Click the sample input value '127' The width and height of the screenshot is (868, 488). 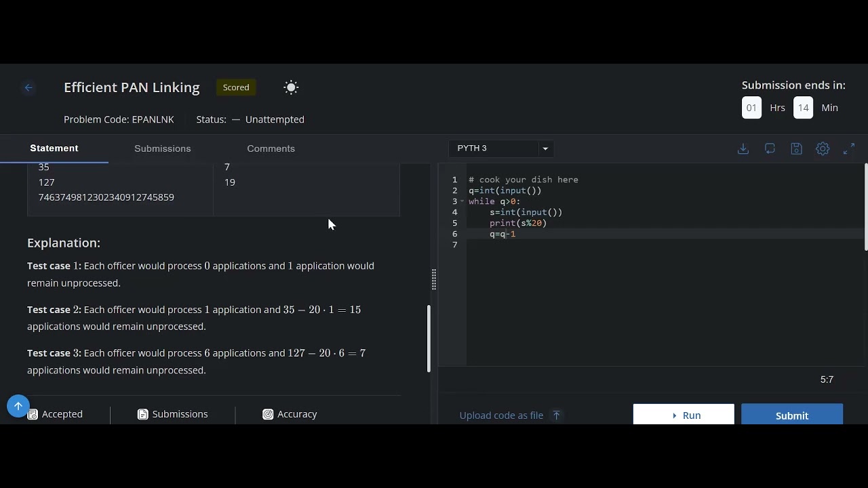(x=47, y=182)
